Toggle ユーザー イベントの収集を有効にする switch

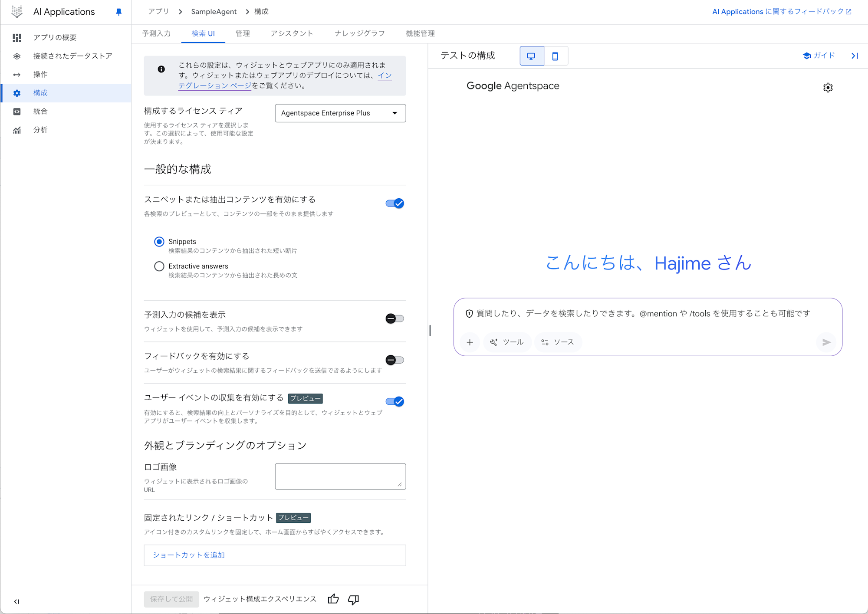(395, 401)
